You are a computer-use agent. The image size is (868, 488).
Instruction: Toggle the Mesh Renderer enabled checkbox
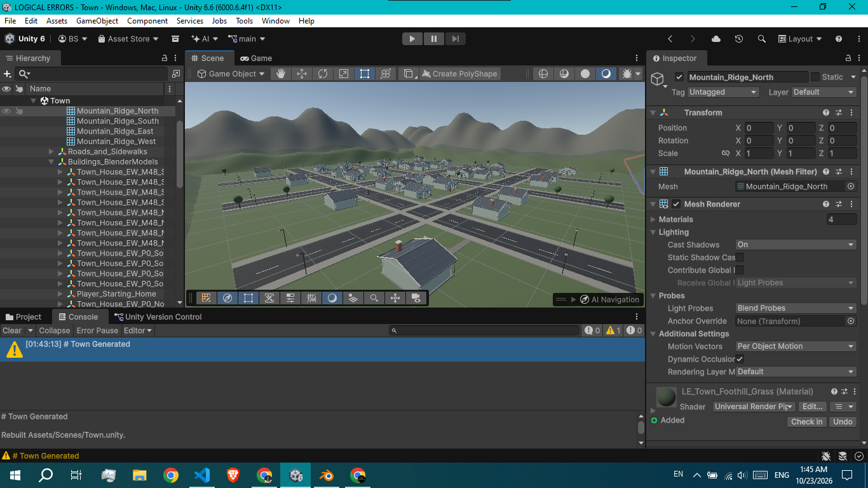tap(676, 204)
